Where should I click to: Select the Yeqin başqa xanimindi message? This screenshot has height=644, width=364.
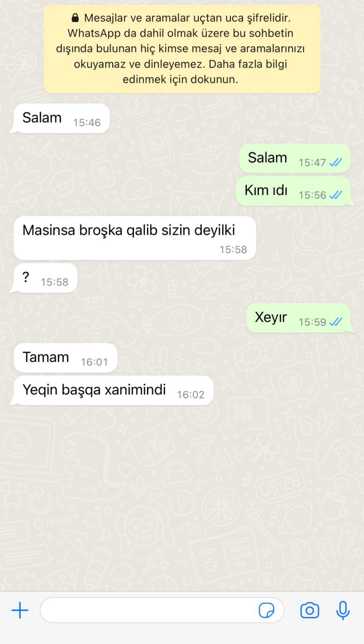pos(113,391)
